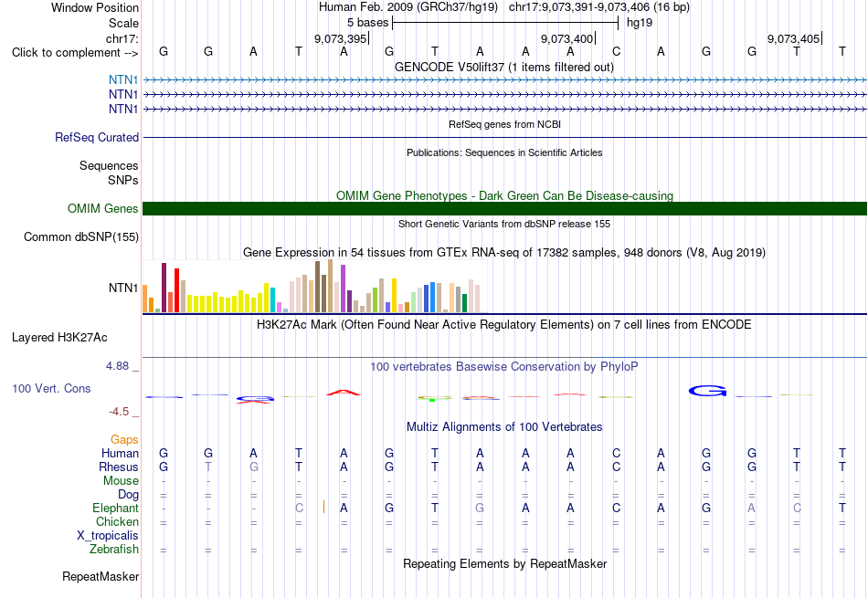Click 'RefSeq genes from NCBI' track title
Viewport: 868px width, 598px height.
[x=505, y=124]
